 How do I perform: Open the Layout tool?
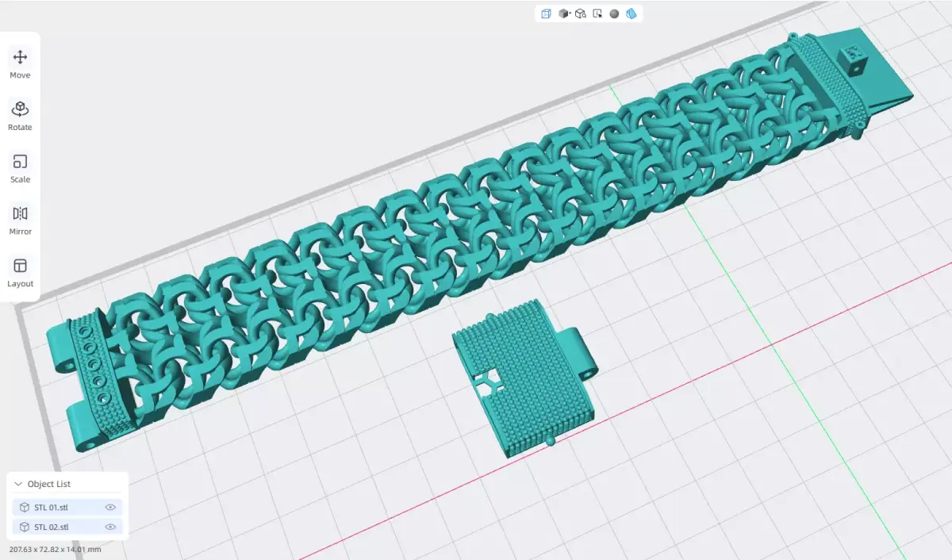(20, 273)
